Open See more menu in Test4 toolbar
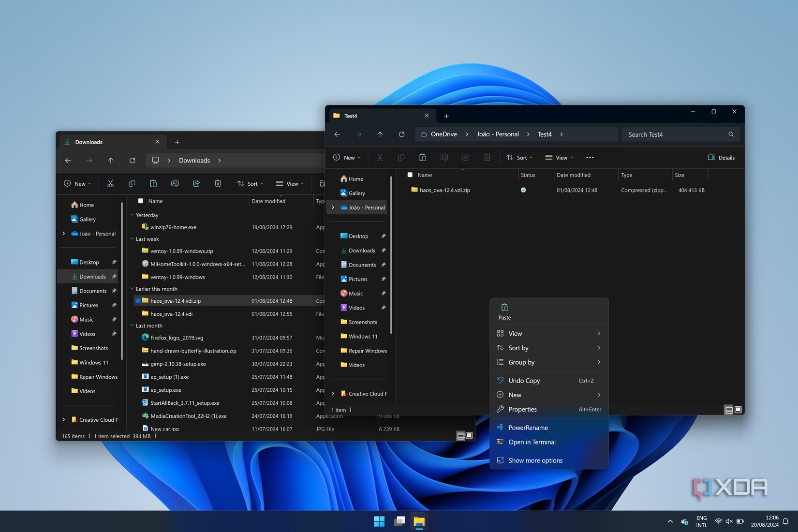The width and height of the screenshot is (798, 532). click(590, 158)
